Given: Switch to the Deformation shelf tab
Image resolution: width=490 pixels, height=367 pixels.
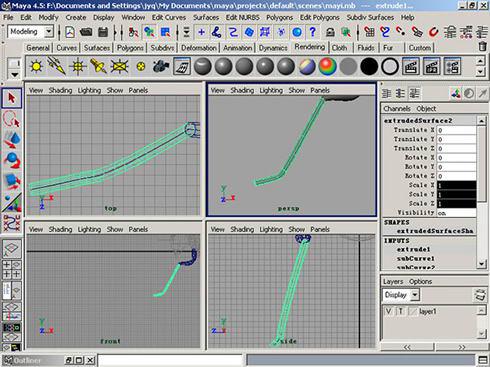Looking at the screenshot, I should (x=199, y=48).
